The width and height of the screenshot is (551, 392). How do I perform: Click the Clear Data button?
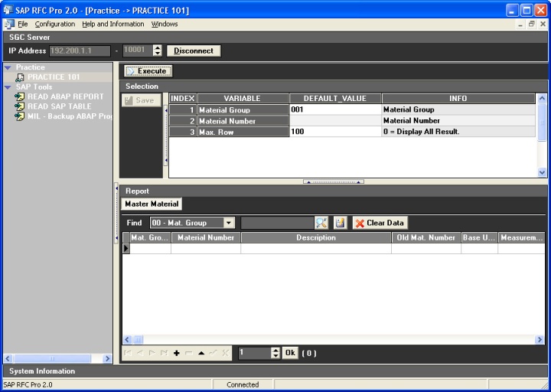click(x=380, y=223)
